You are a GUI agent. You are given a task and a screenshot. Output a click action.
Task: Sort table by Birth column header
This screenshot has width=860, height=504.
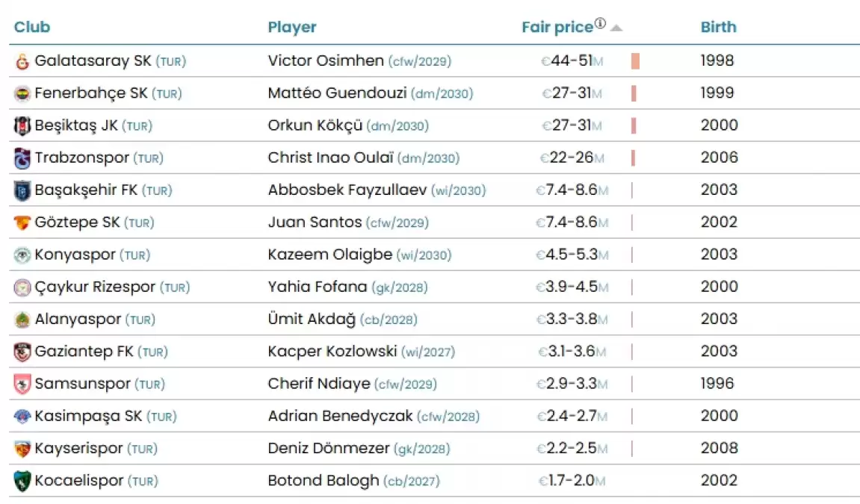pyautogui.click(x=718, y=28)
